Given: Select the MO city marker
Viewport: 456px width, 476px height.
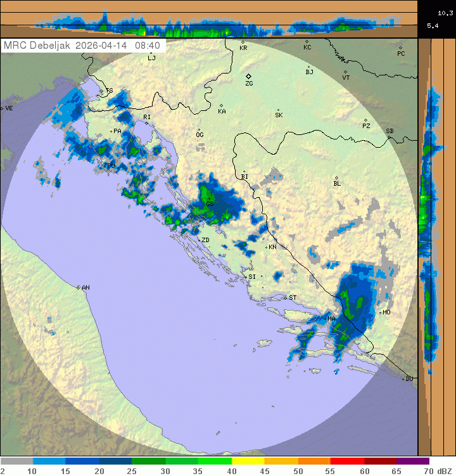Looking at the screenshot, I should point(380,312).
